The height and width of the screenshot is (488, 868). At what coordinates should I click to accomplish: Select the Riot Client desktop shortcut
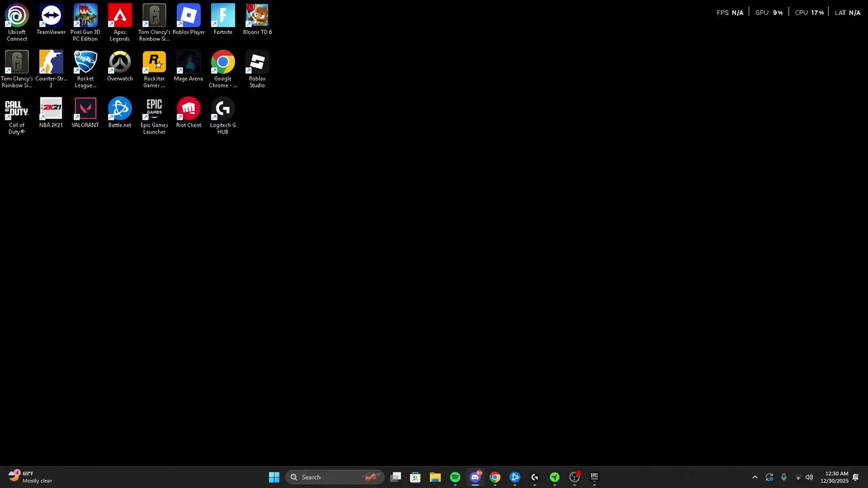[x=189, y=113]
